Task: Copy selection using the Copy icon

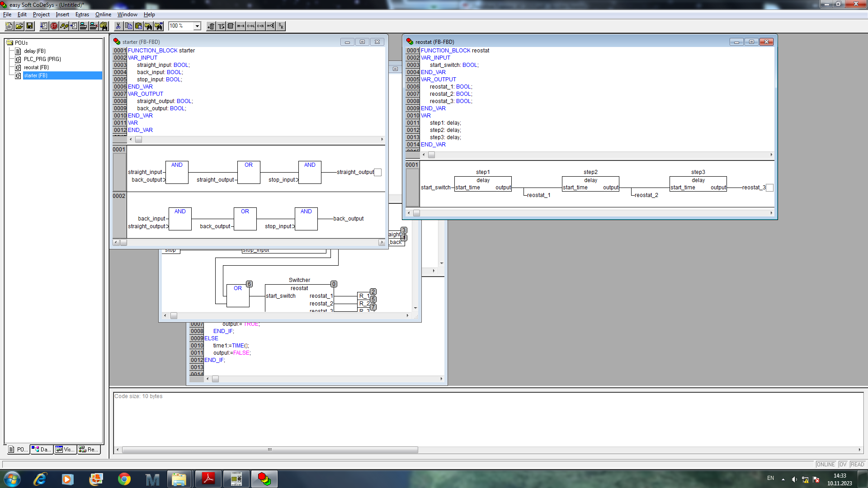Action: pos(128,26)
